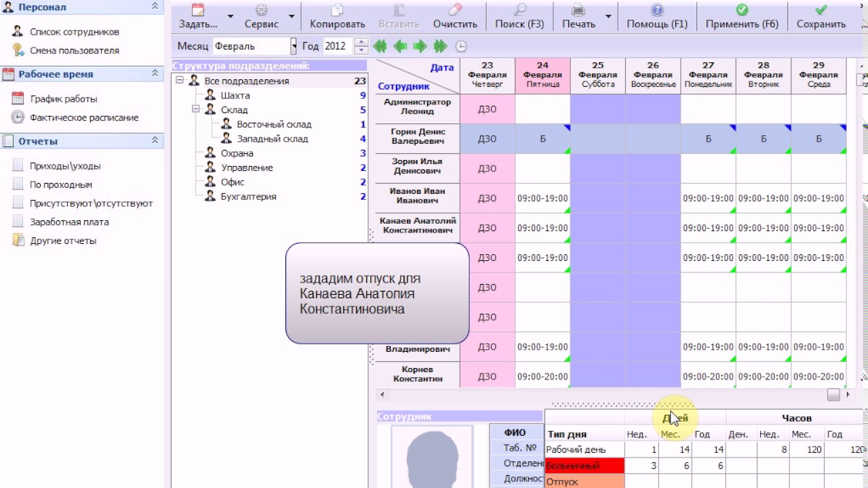
Task: Collapse the Персонал sidebar section
Action: pyautogui.click(x=155, y=7)
